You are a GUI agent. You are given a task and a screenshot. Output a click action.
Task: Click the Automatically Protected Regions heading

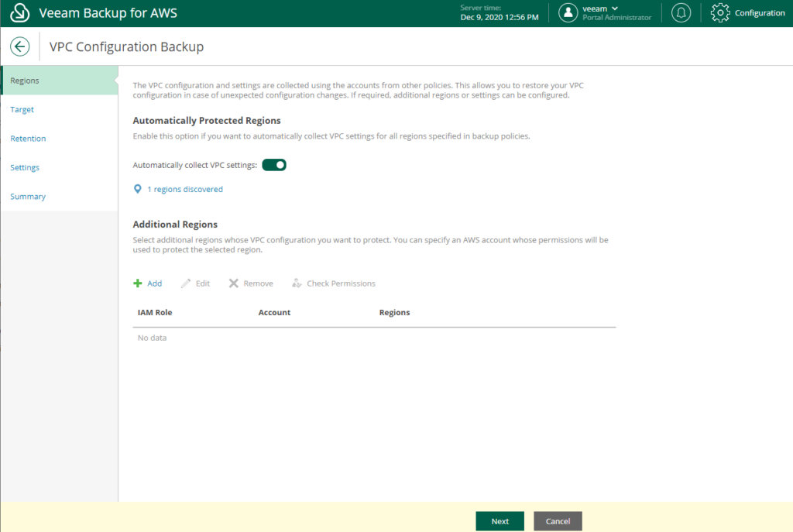[207, 120]
